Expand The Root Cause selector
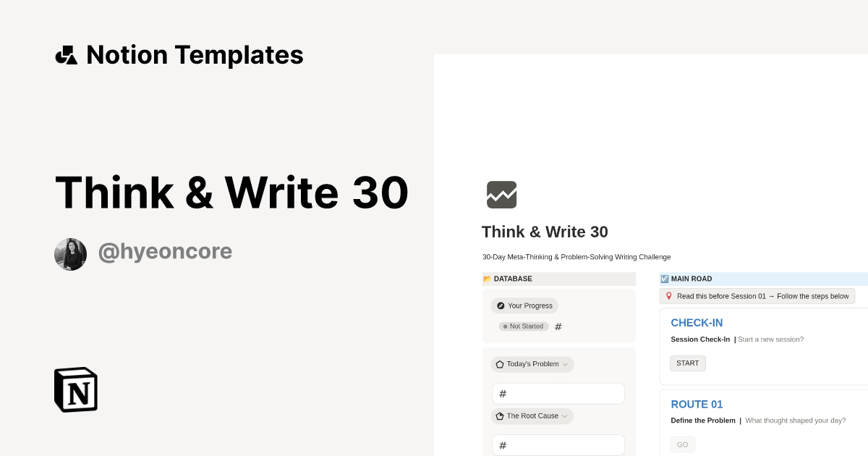868x456 pixels. tap(566, 416)
